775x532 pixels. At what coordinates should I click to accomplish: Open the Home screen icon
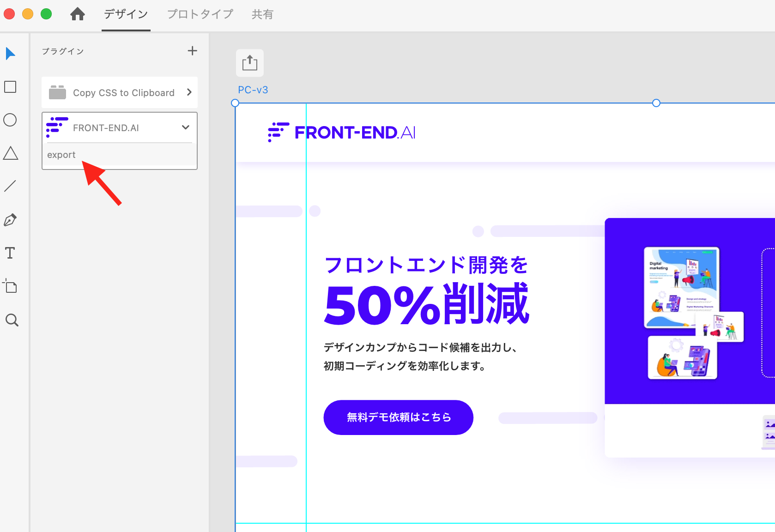click(78, 14)
